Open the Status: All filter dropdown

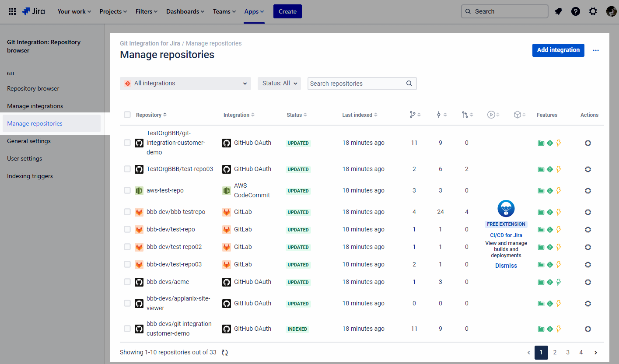[x=279, y=84]
